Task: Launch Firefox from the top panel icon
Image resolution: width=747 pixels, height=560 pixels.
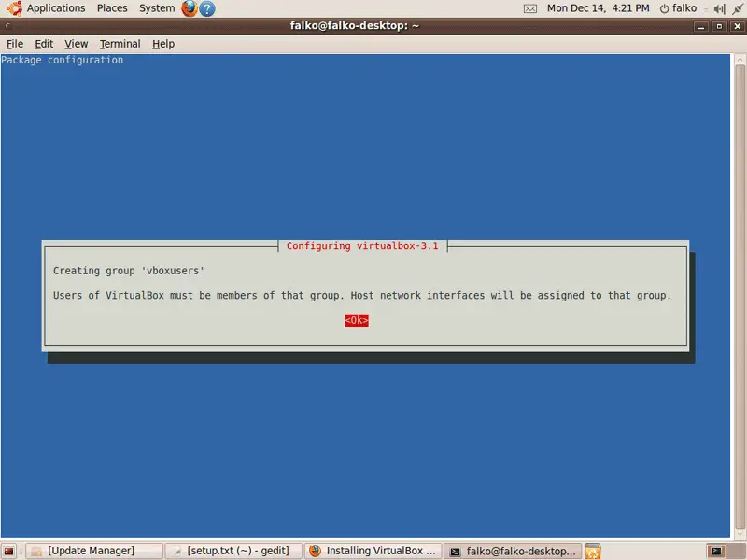Action: point(190,8)
